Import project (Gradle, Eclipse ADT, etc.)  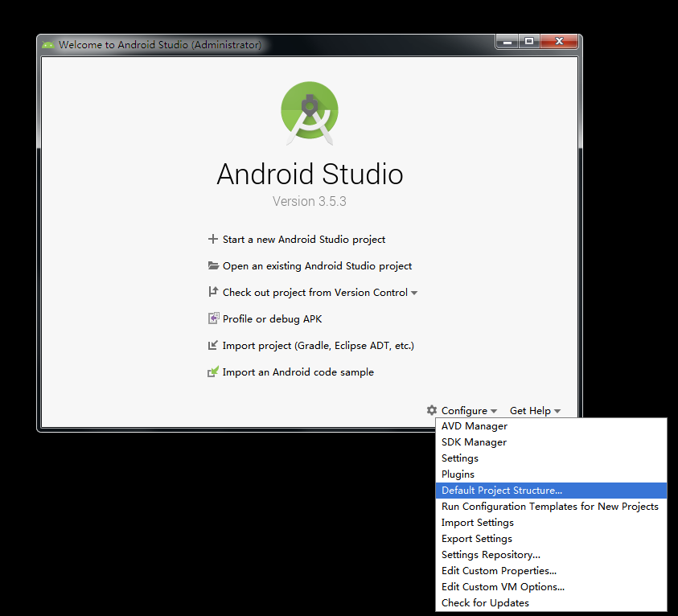pyautogui.click(x=318, y=346)
